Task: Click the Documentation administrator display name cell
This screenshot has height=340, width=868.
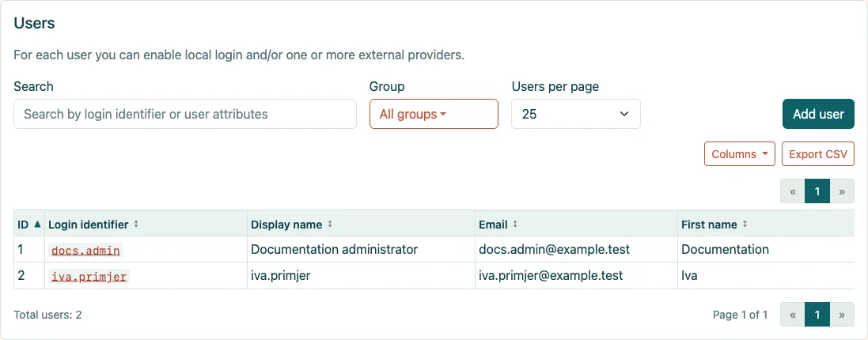Action: (361, 249)
